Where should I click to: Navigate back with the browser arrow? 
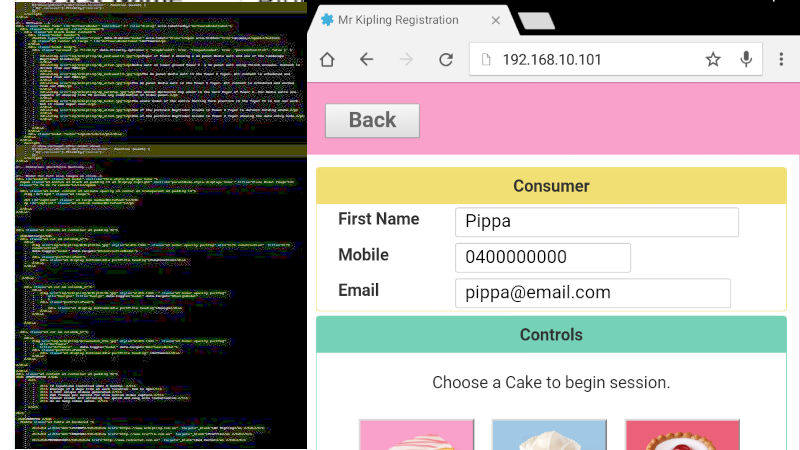366,60
